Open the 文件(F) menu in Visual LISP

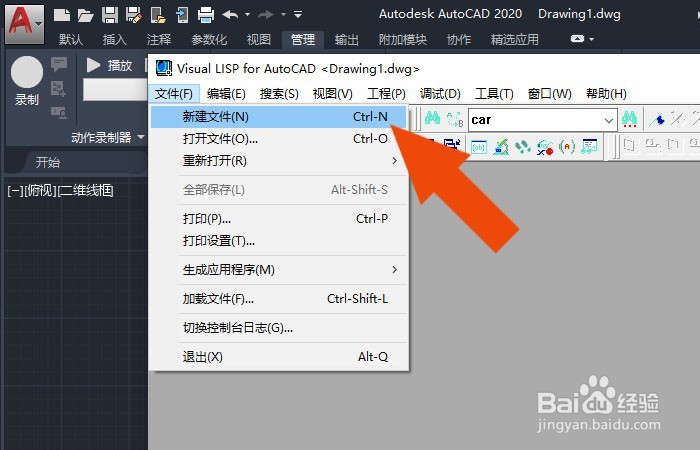tap(174, 94)
